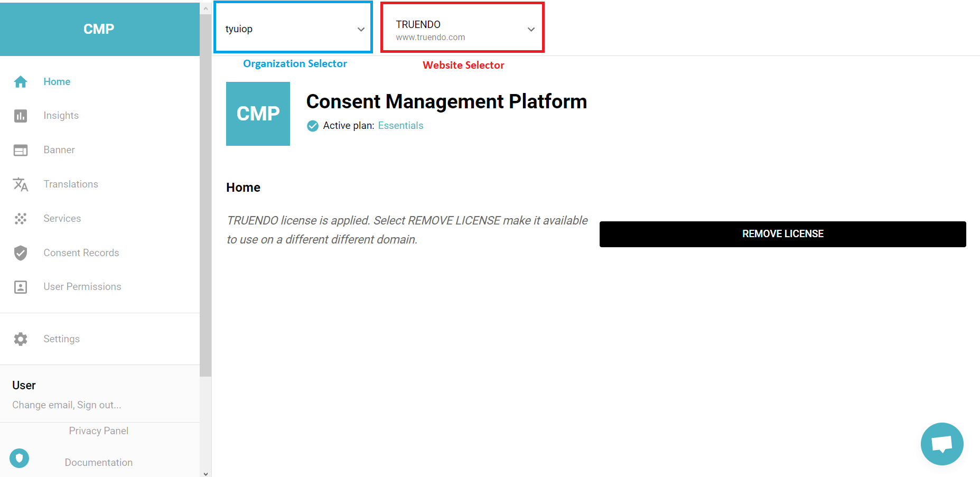Click the Consent Management Platform heading
The width and height of the screenshot is (980, 477).
point(446,101)
